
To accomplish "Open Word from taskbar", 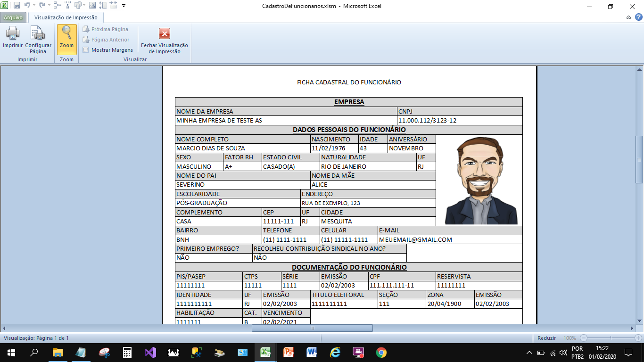I will [x=312, y=353].
